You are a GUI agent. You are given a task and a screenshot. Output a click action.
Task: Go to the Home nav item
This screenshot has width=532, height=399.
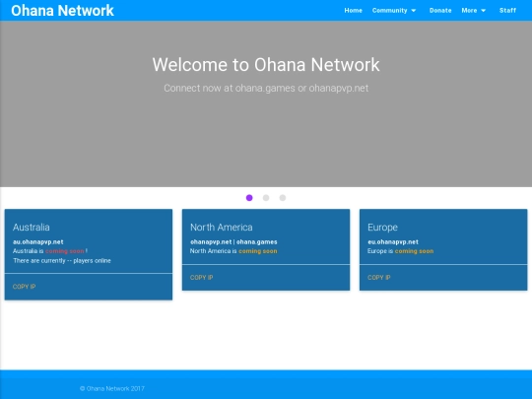[x=354, y=11]
